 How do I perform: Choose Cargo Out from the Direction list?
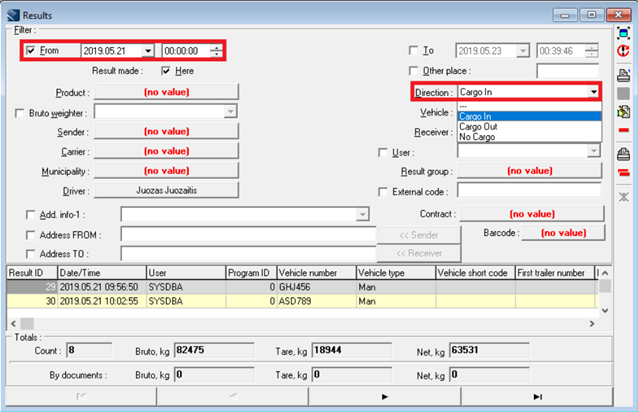click(529, 126)
